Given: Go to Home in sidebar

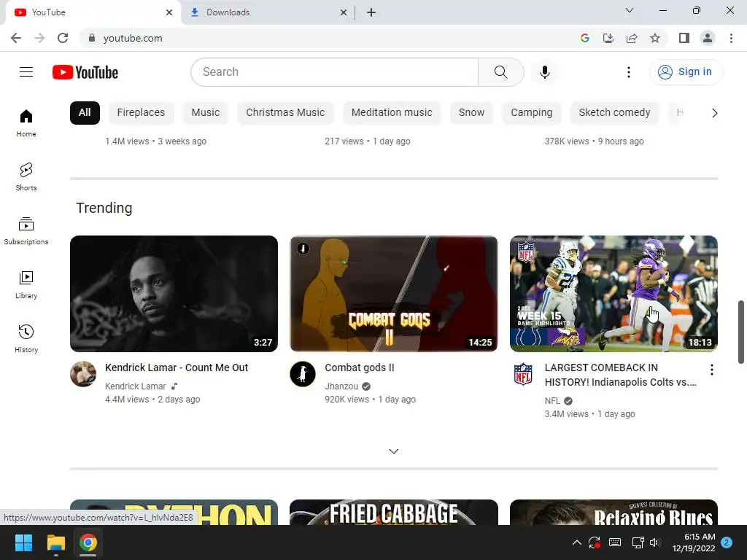Looking at the screenshot, I should click(x=26, y=122).
